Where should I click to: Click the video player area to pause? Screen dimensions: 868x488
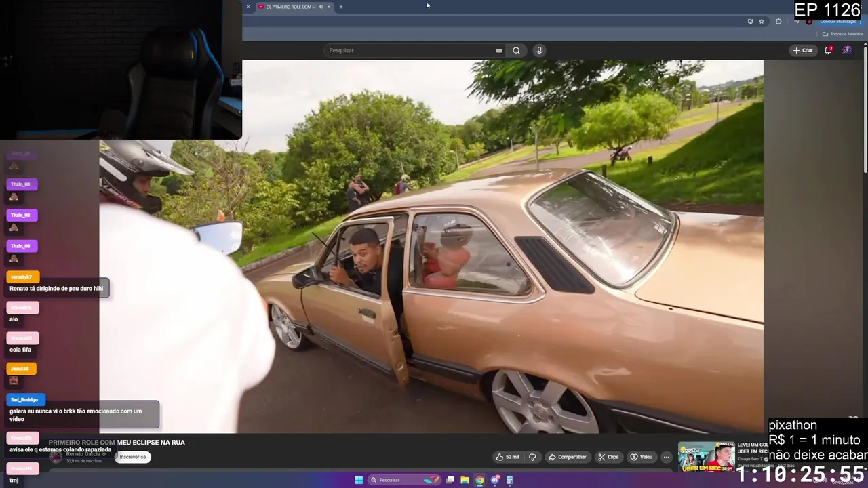[431, 246]
